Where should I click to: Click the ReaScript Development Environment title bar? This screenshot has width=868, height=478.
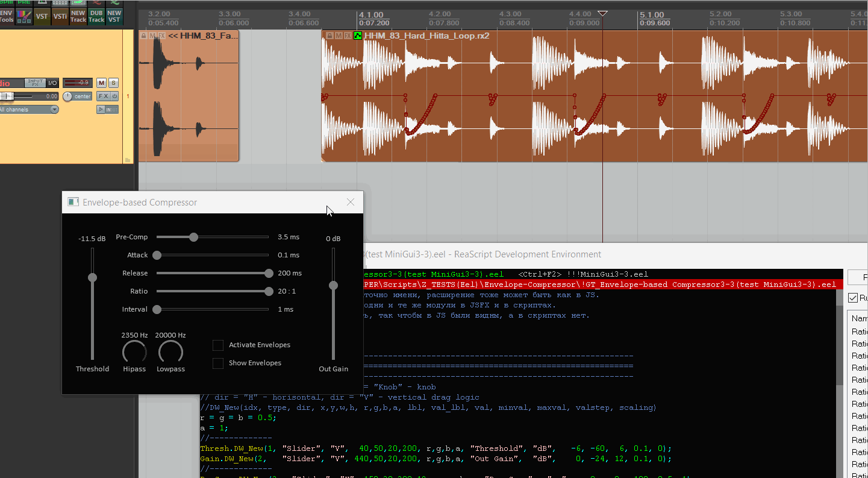pyautogui.click(x=615, y=254)
